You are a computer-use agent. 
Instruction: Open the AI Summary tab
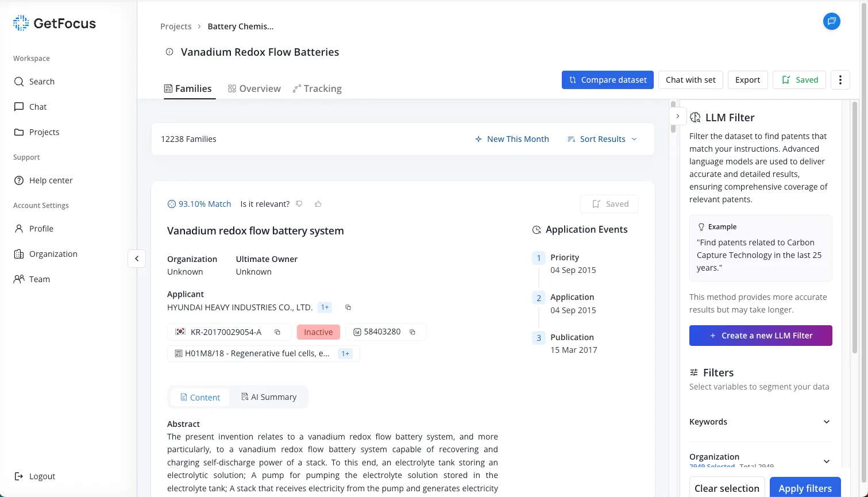click(269, 397)
